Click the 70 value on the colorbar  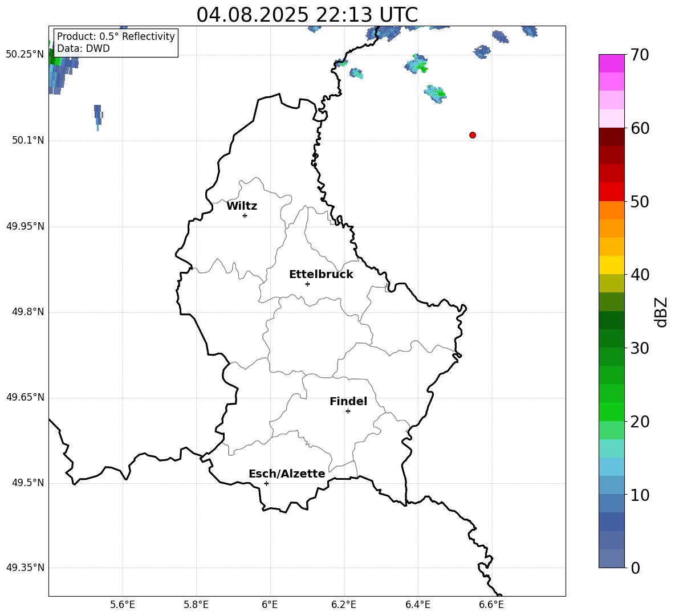[640, 55]
